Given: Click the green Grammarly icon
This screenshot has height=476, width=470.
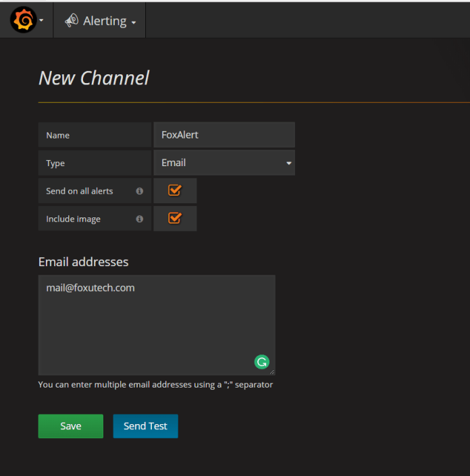Looking at the screenshot, I should (262, 362).
